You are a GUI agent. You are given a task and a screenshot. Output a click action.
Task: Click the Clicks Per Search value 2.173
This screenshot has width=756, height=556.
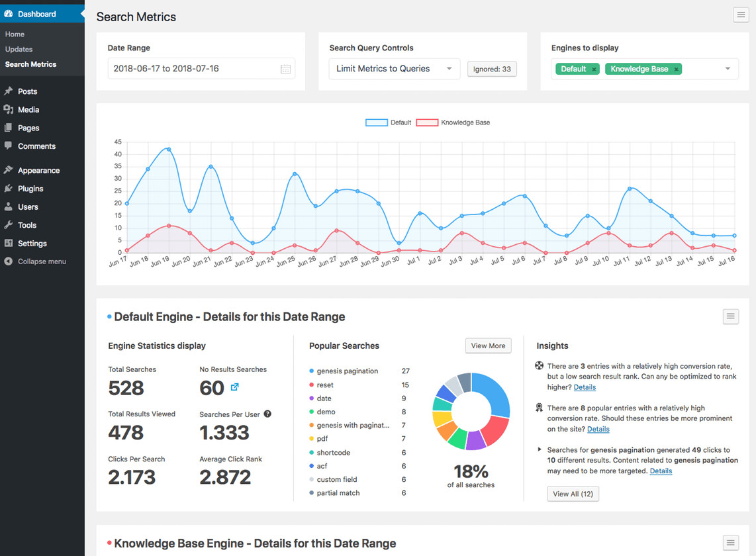[x=132, y=477]
